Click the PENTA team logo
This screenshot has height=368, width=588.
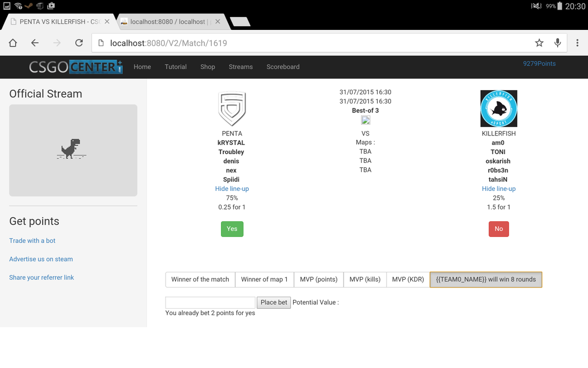(x=232, y=108)
